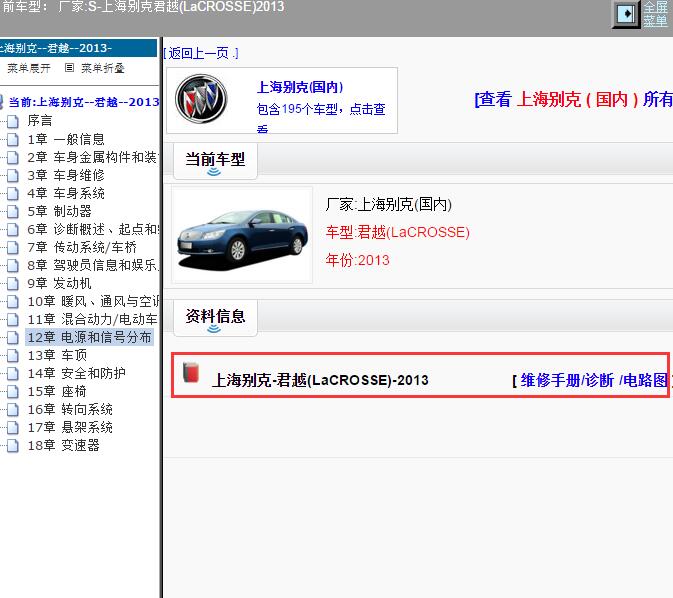Select the 当前车型 tab
The image size is (673, 598).
click(x=215, y=160)
